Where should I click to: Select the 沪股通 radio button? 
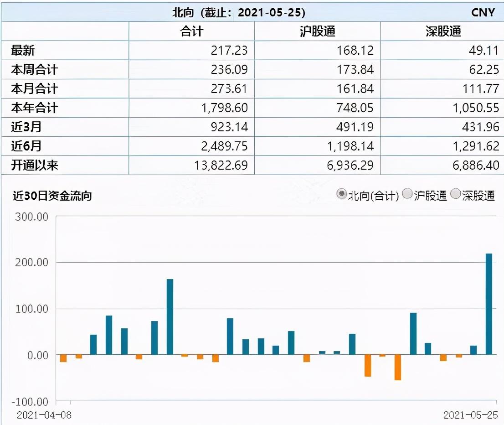[x=407, y=194]
